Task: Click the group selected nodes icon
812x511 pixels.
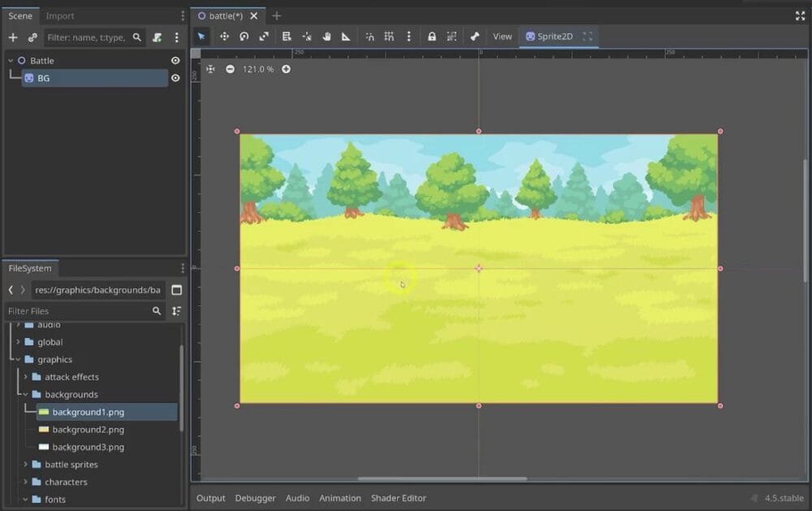Action: click(451, 37)
